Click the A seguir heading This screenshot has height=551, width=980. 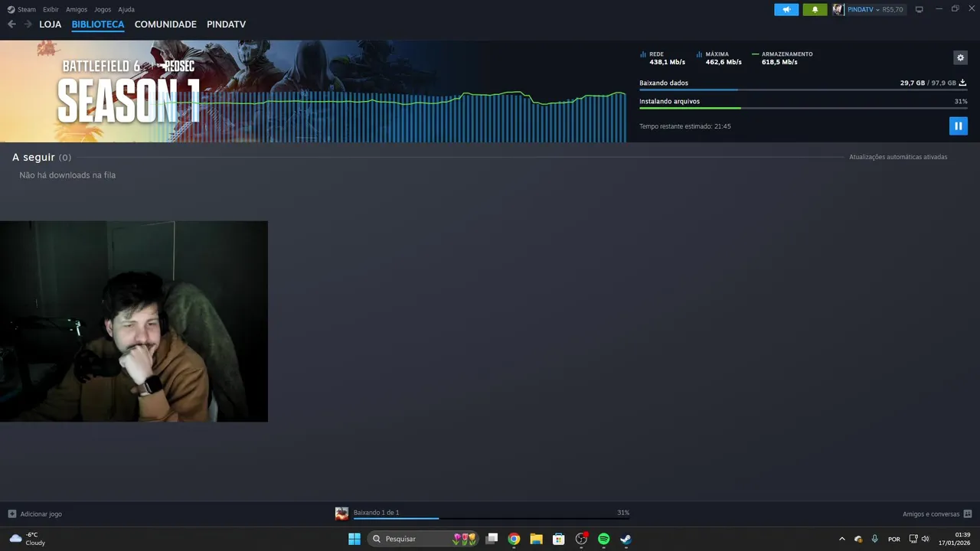click(34, 157)
